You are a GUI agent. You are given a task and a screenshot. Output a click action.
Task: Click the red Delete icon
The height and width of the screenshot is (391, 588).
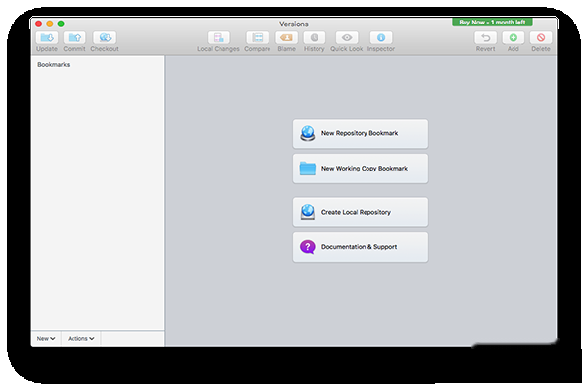point(541,38)
